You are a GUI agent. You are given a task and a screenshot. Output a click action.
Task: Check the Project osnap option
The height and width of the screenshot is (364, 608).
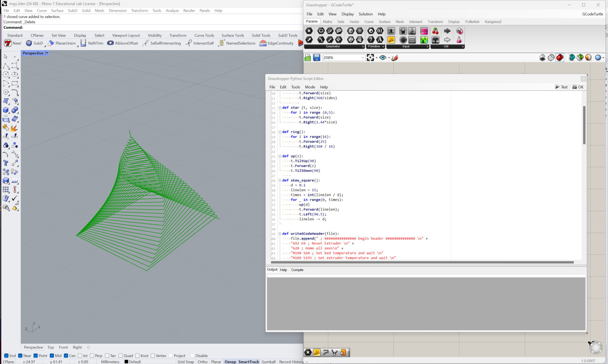pos(171,355)
